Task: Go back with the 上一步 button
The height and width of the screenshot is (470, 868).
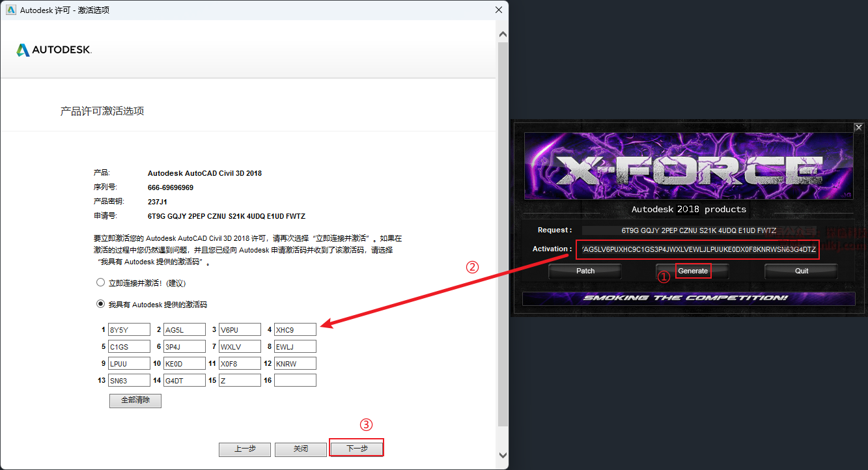Action: point(245,449)
